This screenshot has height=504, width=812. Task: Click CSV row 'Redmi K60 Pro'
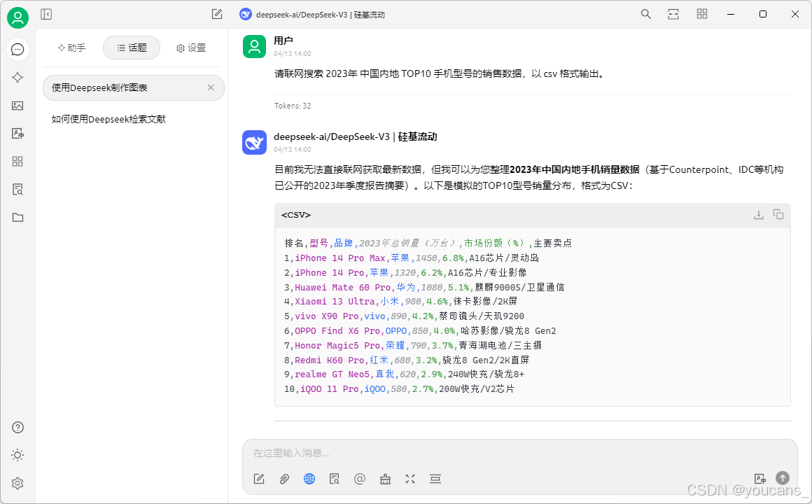point(407,360)
